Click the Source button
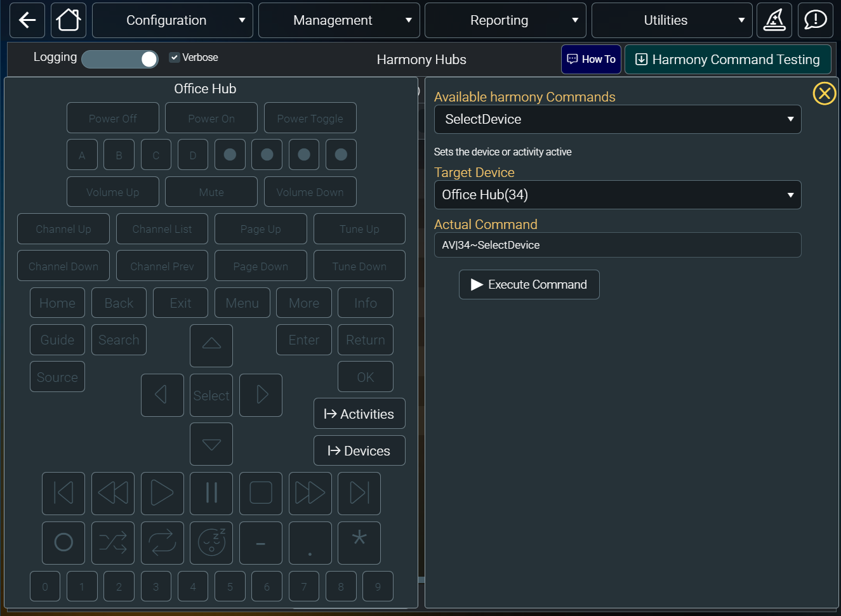 pos(57,377)
